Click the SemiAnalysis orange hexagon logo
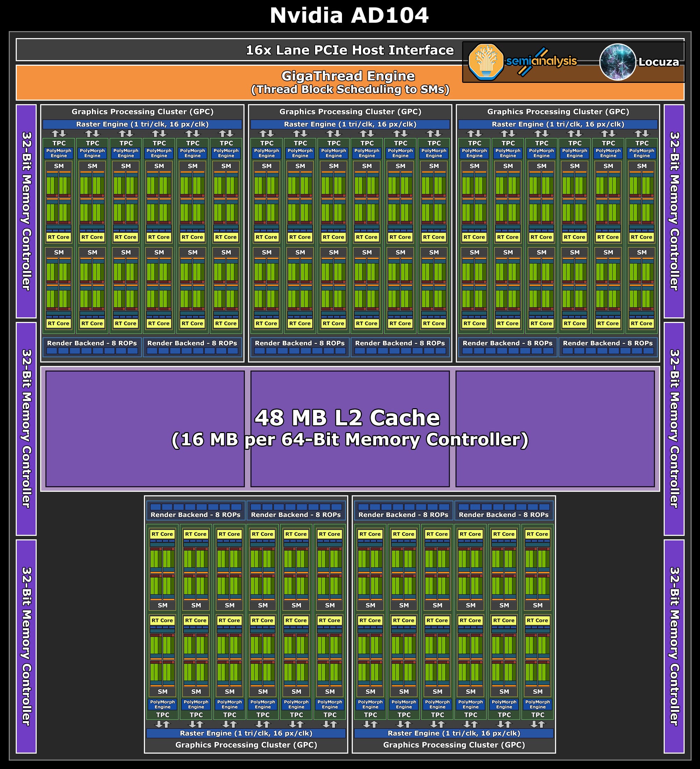The width and height of the screenshot is (700, 769). coord(486,62)
